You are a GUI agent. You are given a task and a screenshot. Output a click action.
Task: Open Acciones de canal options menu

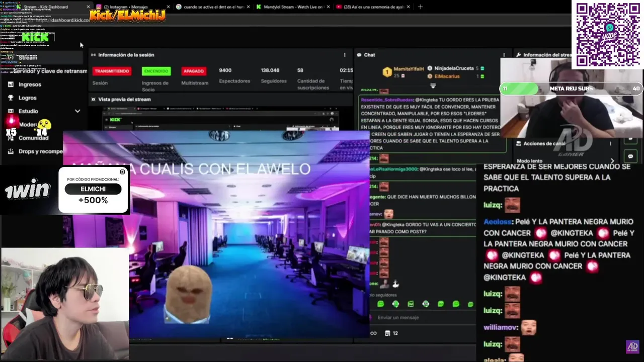point(611,144)
